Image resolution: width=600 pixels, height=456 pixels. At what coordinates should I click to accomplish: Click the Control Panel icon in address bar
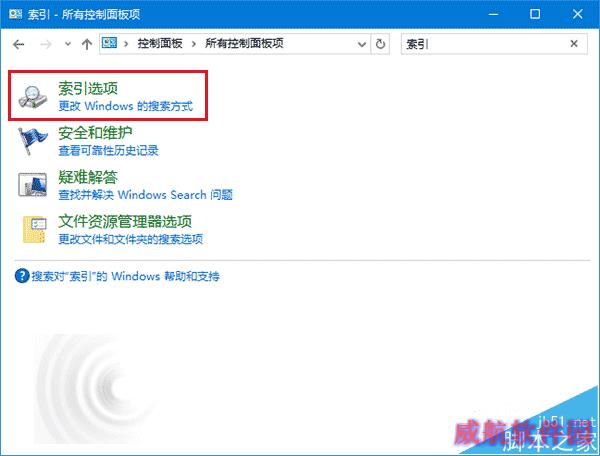(x=109, y=43)
